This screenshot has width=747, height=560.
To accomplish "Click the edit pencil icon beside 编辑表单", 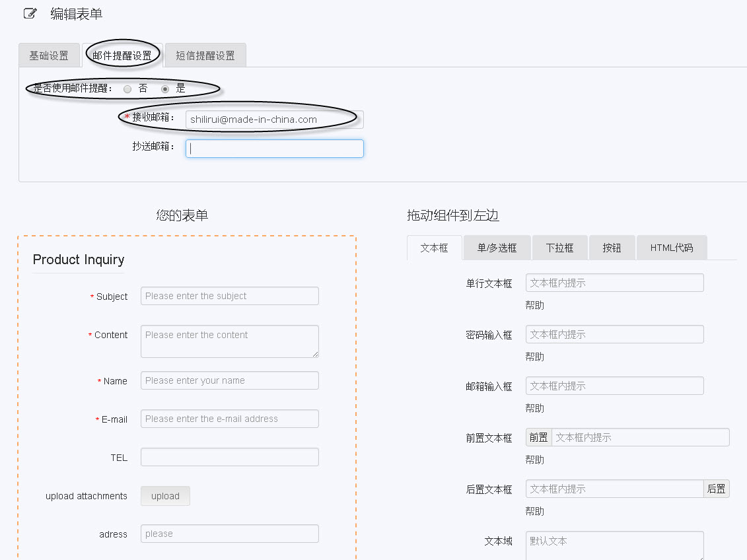I will click(x=29, y=13).
